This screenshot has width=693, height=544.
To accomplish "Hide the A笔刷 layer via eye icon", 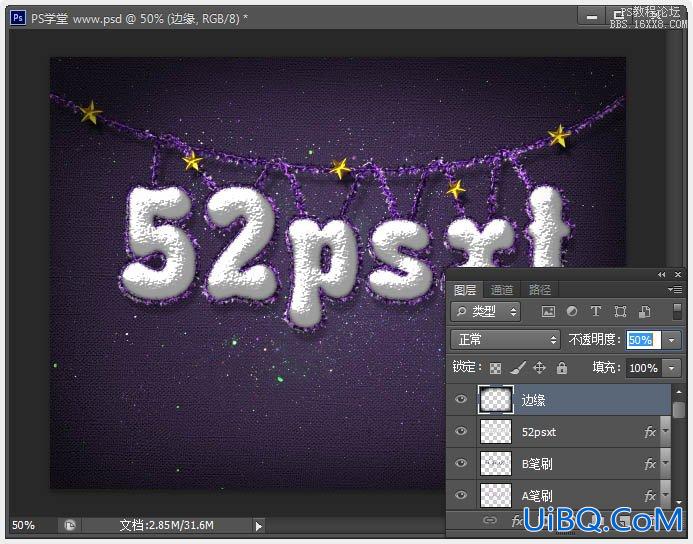I will click(461, 495).
